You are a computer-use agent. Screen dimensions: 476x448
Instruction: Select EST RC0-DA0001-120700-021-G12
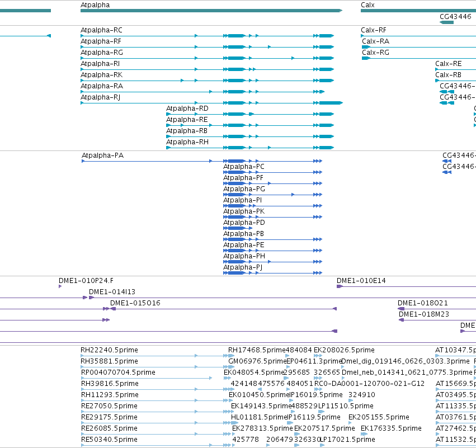click(370, 384)
